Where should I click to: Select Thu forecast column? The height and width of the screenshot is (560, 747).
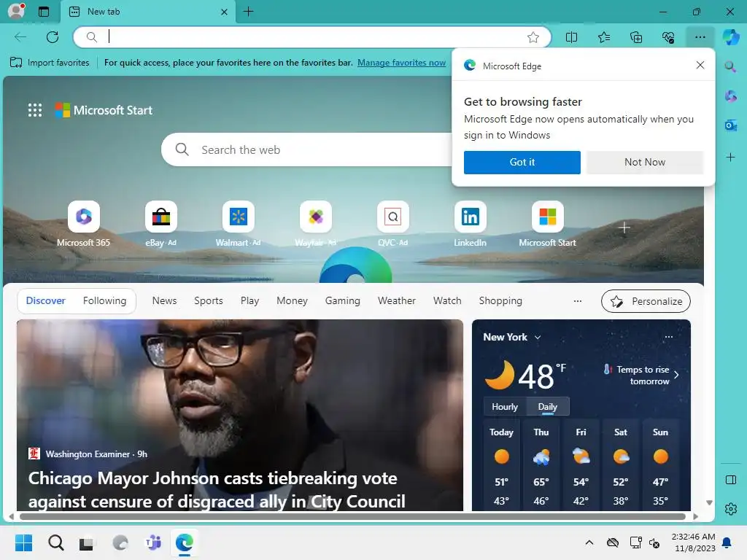[541, 467]
